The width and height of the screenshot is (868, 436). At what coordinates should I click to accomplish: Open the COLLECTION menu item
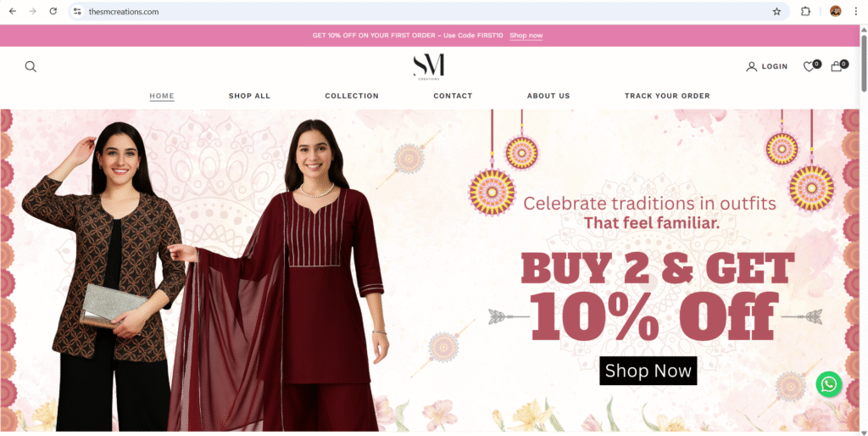tap(352, 96)
